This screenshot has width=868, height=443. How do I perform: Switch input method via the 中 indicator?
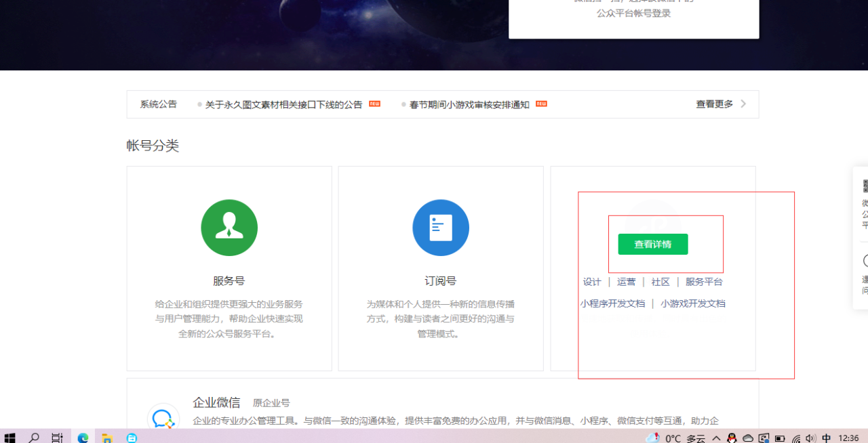(x=825, y=438)
